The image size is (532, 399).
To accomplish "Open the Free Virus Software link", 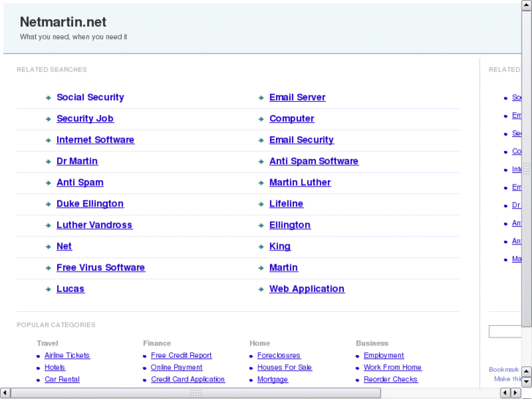I will click(100, 267).
